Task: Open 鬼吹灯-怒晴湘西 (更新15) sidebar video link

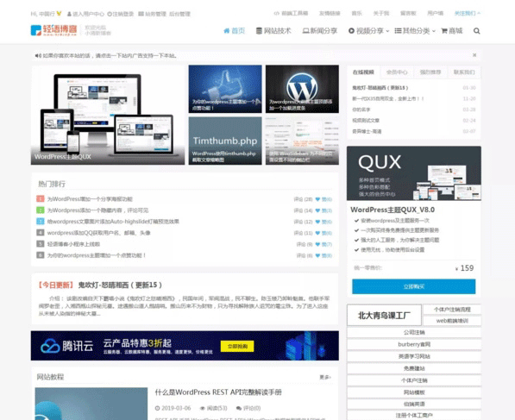Action: click(x=380, y=88)
